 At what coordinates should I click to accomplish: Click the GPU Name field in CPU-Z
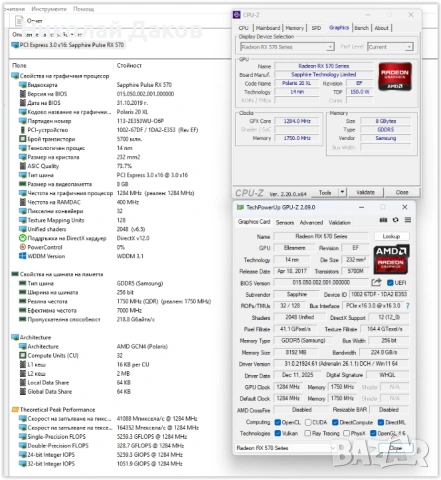(324, 66)
